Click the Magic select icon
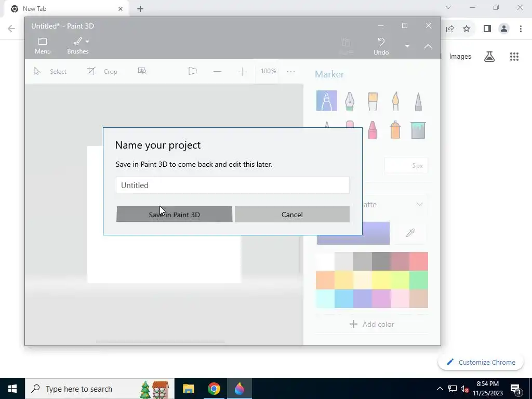This screenshot has height=399, width=532. point(142,71)
